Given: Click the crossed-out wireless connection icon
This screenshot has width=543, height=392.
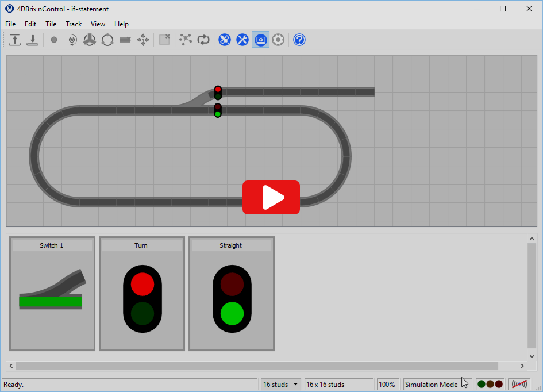Looking at the screenshot, I should [x=519, y=384].
